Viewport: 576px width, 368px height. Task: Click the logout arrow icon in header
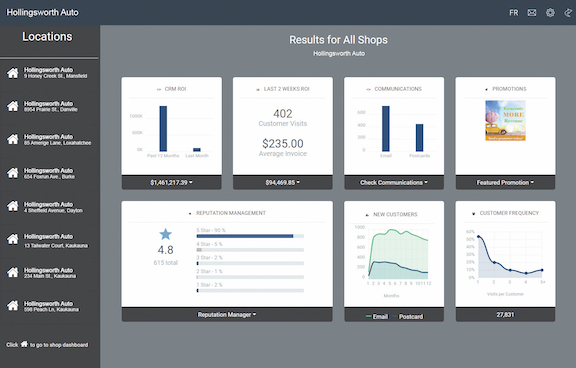coord(568,13)
